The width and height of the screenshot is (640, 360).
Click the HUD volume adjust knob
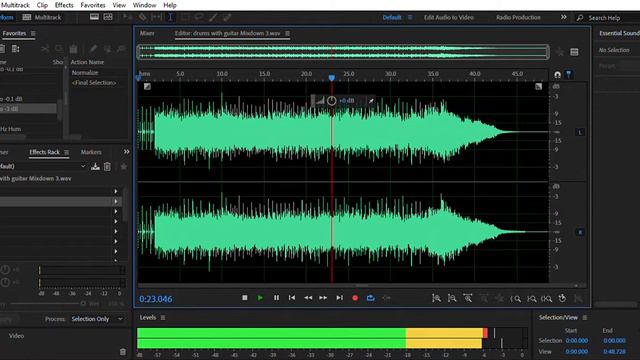[331, 101]
